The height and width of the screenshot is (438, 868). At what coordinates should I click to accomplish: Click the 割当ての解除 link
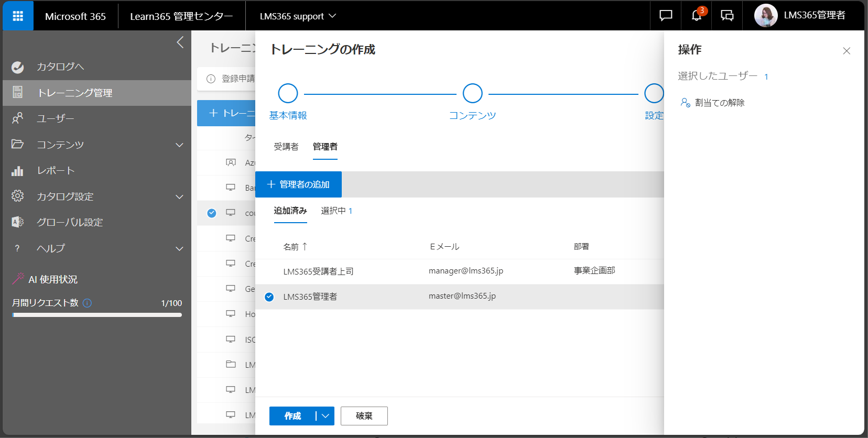click(x=719, y=103)
